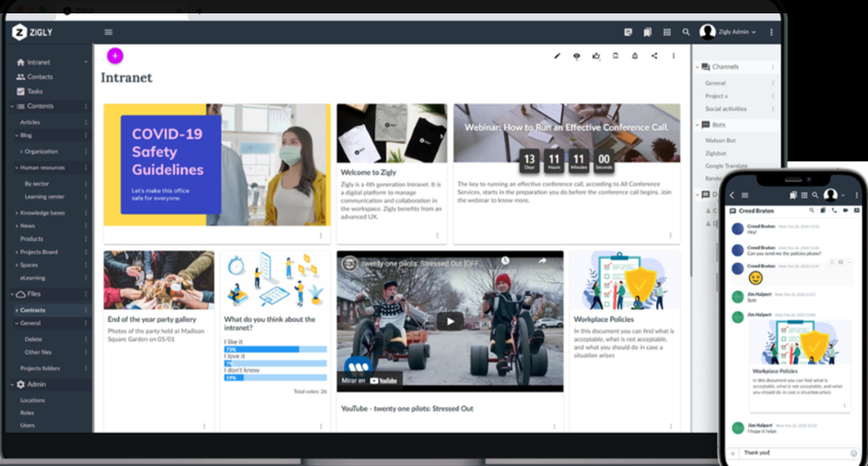Click the Files cloud icon in sidebar

[21, 294]
